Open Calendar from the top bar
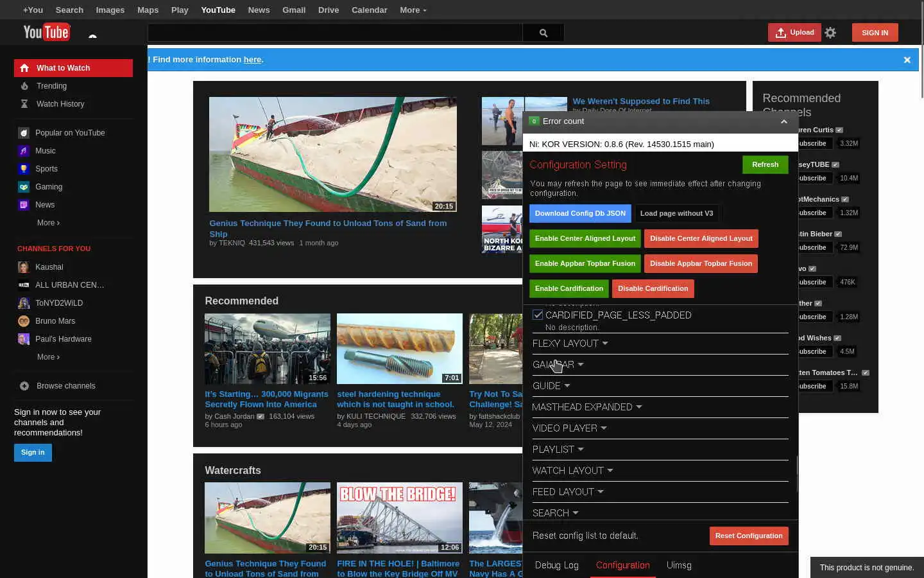924x578 pixels. pos(369,10)
